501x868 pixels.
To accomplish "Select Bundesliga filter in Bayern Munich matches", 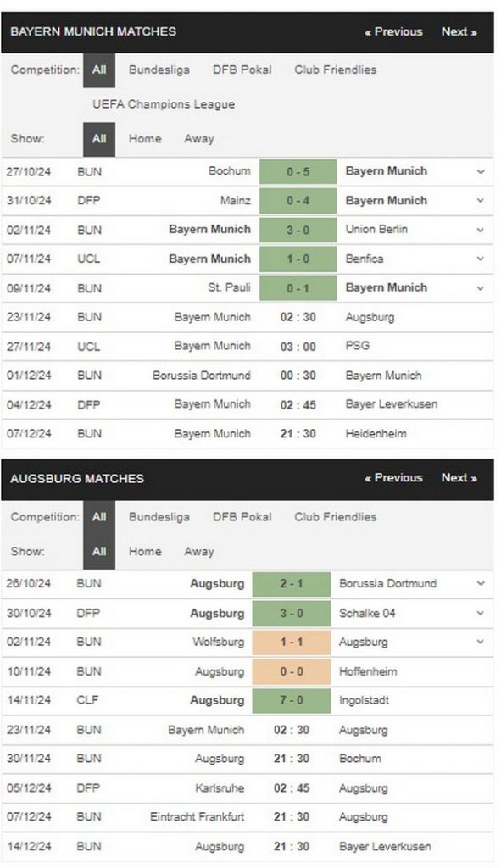I will tap(159, 70).
